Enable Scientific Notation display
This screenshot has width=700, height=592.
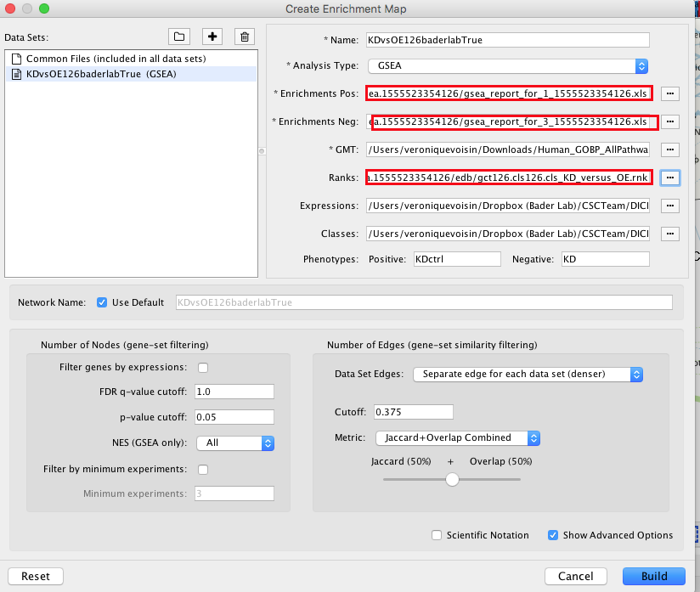click(436, 535)
